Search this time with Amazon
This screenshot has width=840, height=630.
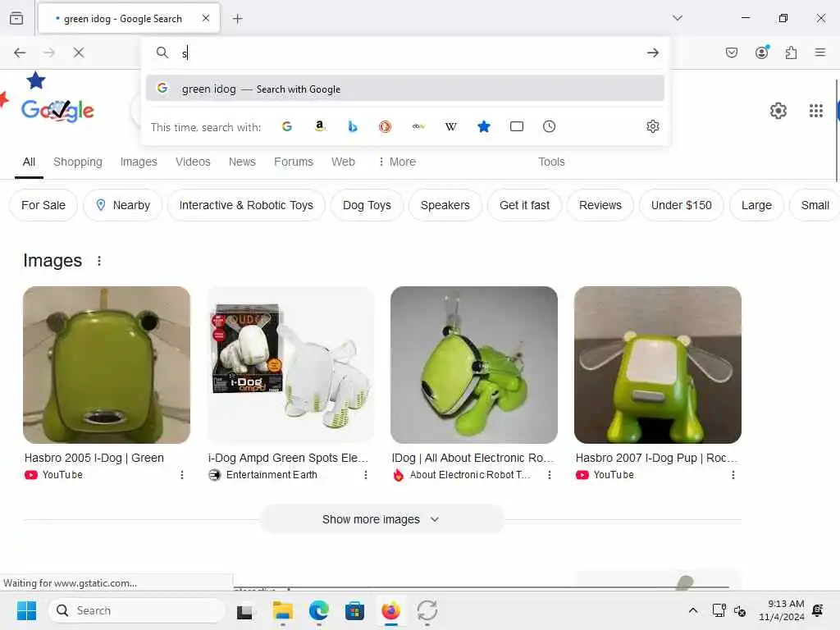(320, 126)
